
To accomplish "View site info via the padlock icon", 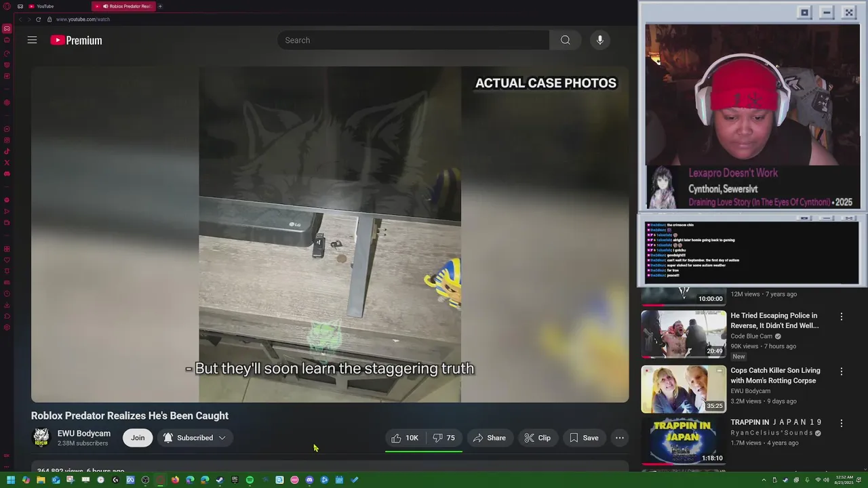I will (49, 19).
